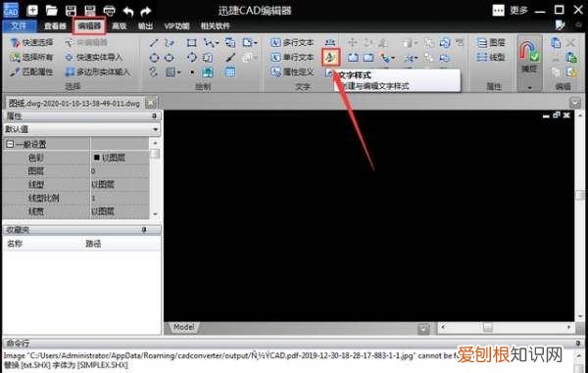The height and width of the screenshot is (373, 588).
Task: Click the Print icon in title bar
Action: click(x=110, y=11)
